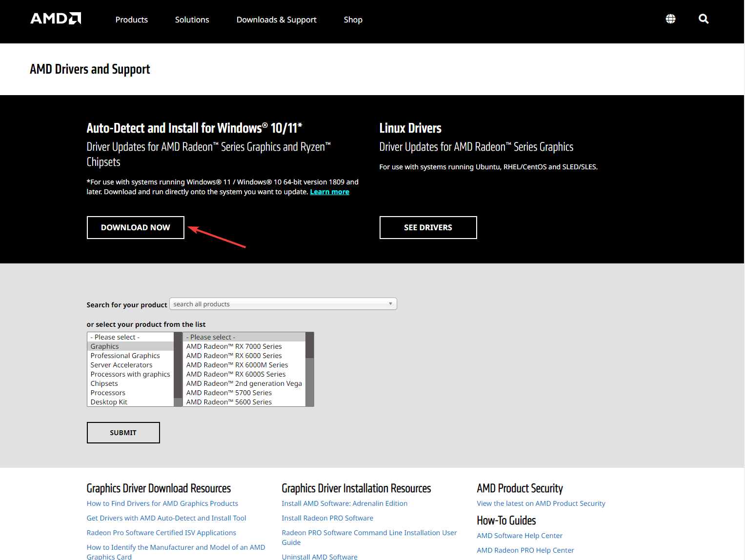Open Get Drivers with AMD Auto-Detect link
The image size is (745, 560).
166,518
